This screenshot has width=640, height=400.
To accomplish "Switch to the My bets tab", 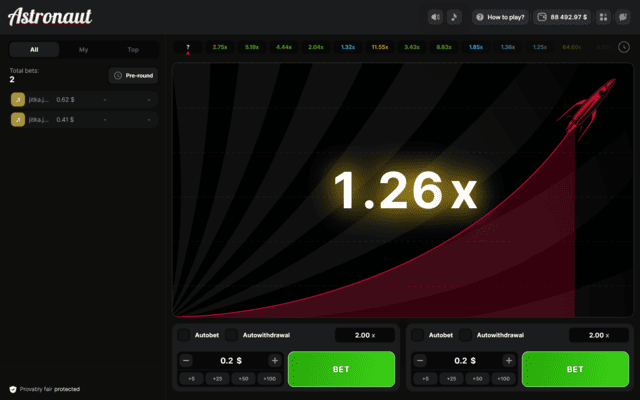I will 84,50.
